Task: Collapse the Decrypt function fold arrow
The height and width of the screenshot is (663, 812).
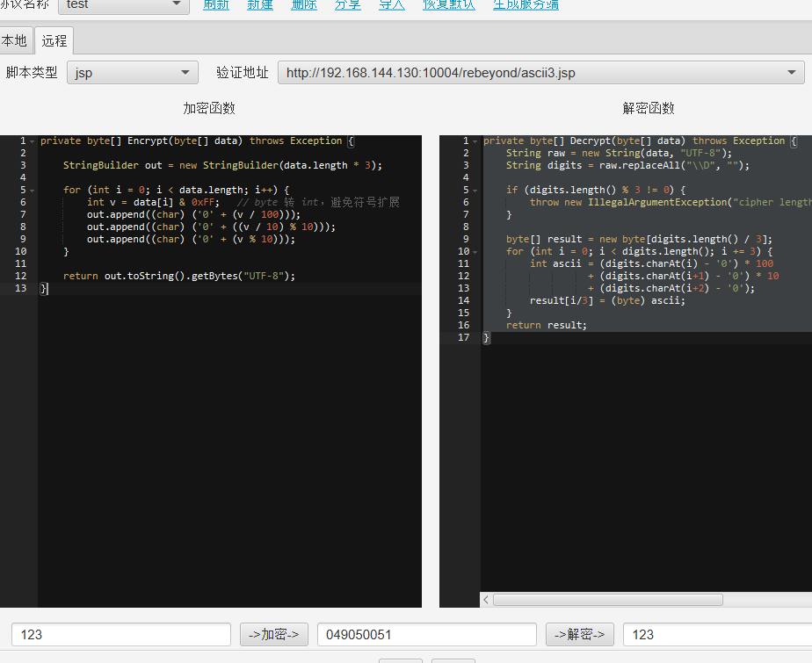Action: [x=475, y=141]
